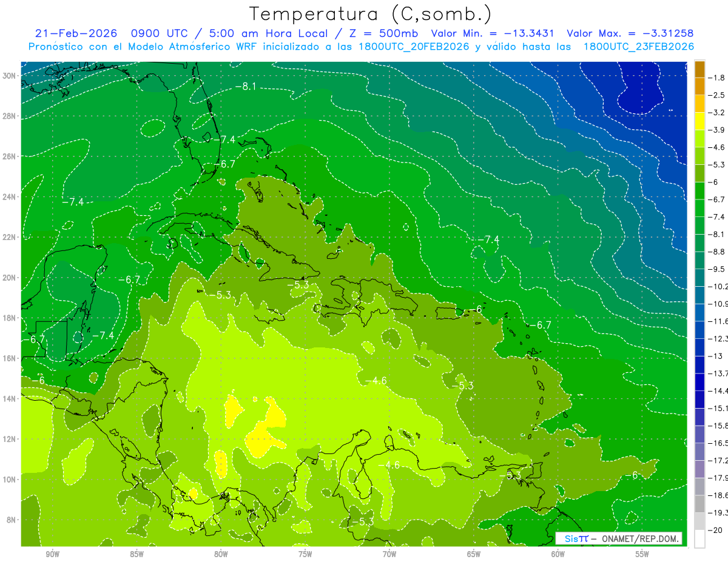Click the -20 colorbar legend value
The width and height of the screenshot is (728, 562).
716,530
